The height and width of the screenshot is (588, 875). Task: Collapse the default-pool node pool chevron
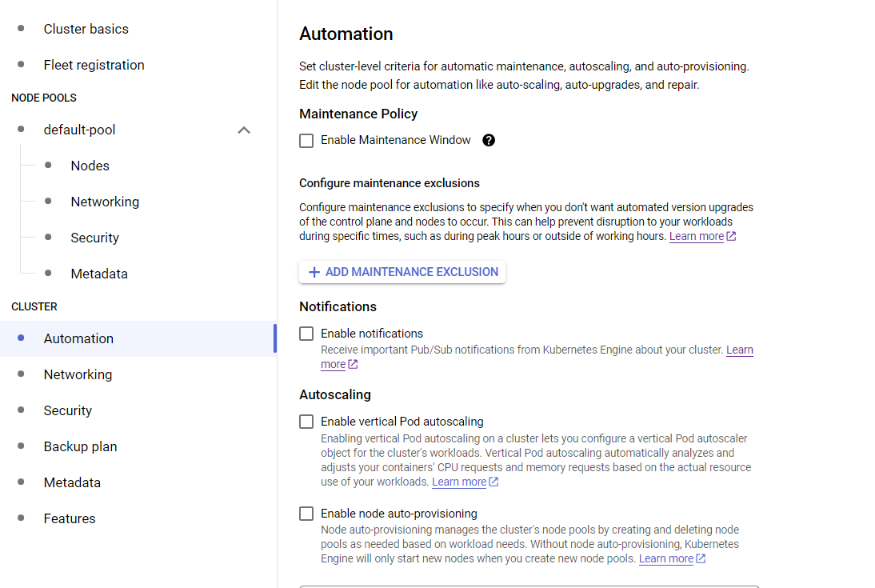pyautogui.click(x=244, y=130)
